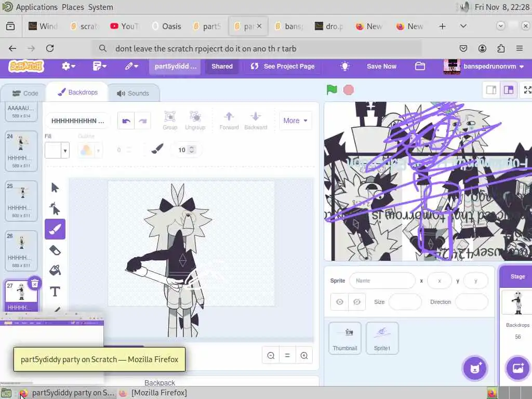Zoom out in the paint editor
The width and height of the screenshot is (532, 399).
click(x=271, y=355)
